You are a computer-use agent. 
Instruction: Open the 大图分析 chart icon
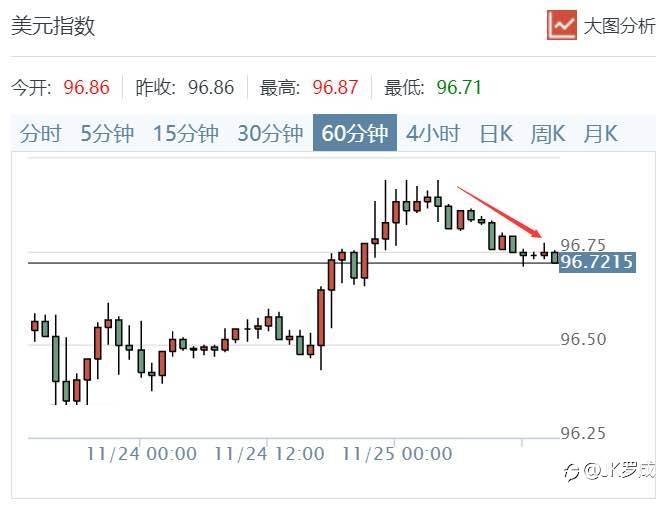coord(562,25)
